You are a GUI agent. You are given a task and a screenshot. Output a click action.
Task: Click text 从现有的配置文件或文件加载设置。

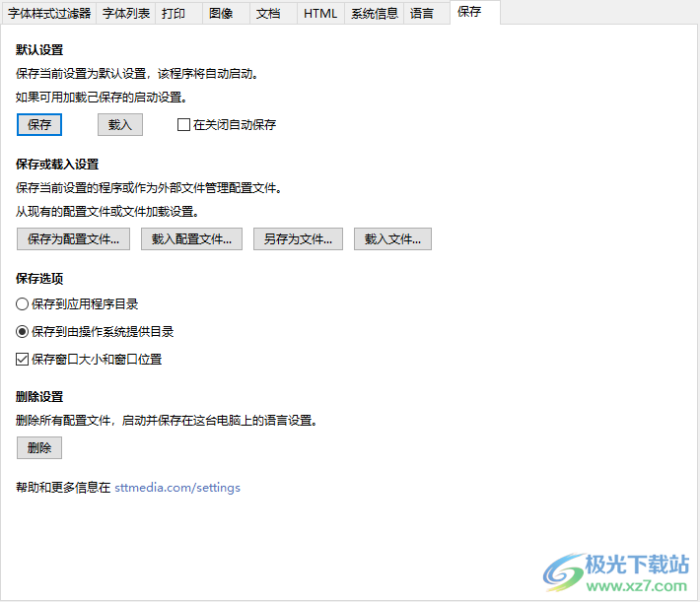[107, 212]
